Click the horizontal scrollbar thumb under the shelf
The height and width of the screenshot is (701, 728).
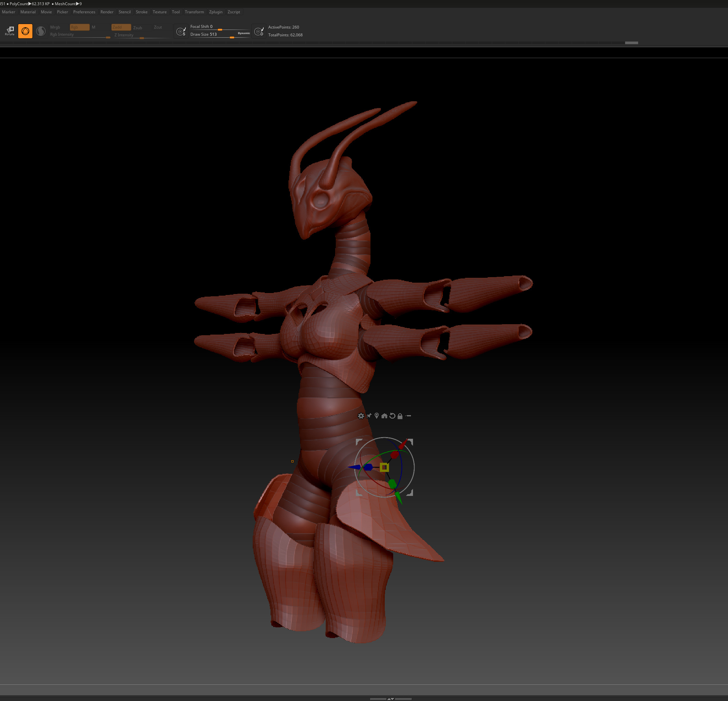point(631,43)
